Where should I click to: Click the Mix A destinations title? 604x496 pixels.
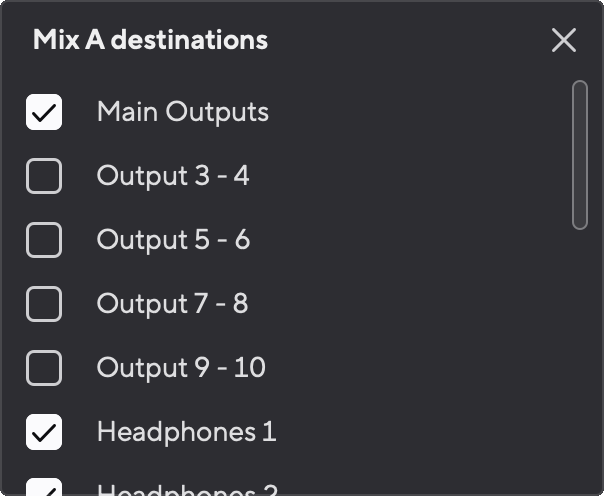click(x=150, y=40)
